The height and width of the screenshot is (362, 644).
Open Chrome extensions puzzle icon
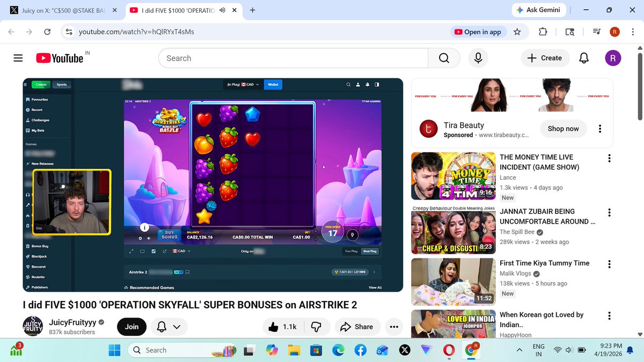(x=543, y=32)
